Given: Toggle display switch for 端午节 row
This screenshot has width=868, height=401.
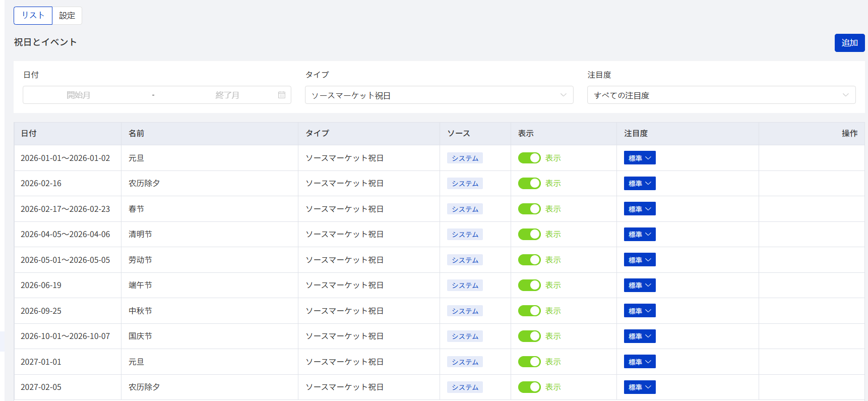Looking at the screenshot, I should [529, 285].
